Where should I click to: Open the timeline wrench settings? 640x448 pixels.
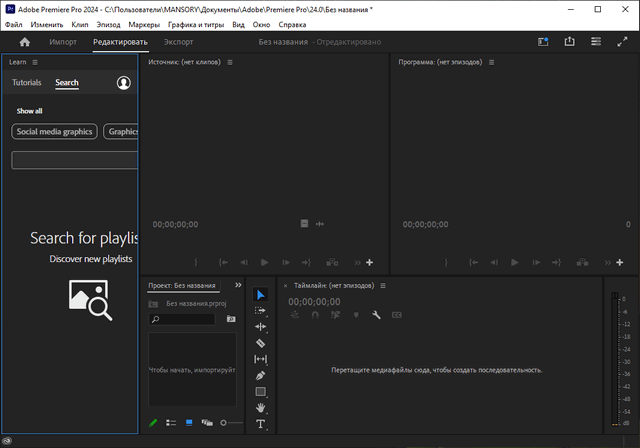point(376,315)
